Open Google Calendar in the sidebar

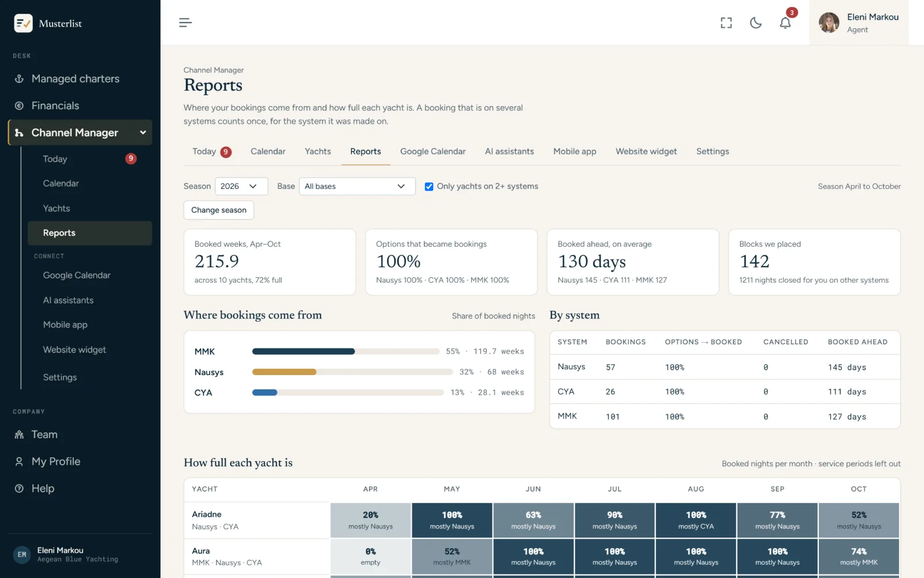(x=90, y=275)
